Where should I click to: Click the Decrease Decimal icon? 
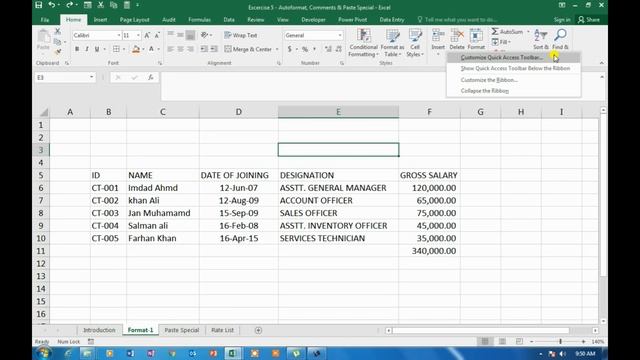coord(338,49)
